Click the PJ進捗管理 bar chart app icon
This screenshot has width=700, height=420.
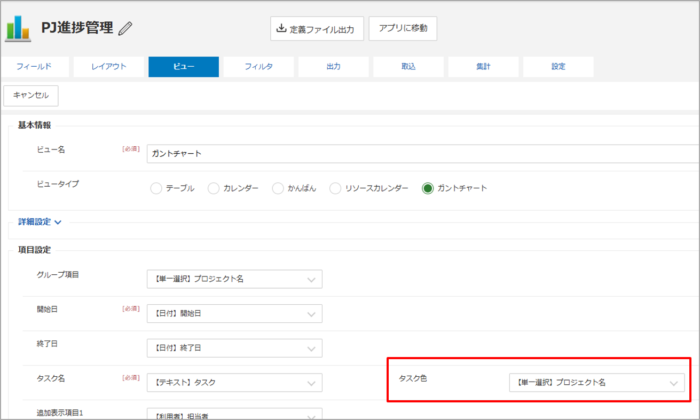[18, 28]
